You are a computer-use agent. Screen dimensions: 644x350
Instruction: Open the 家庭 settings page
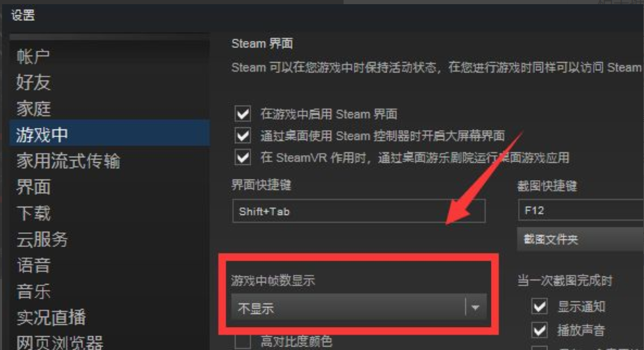pos(33,109)
